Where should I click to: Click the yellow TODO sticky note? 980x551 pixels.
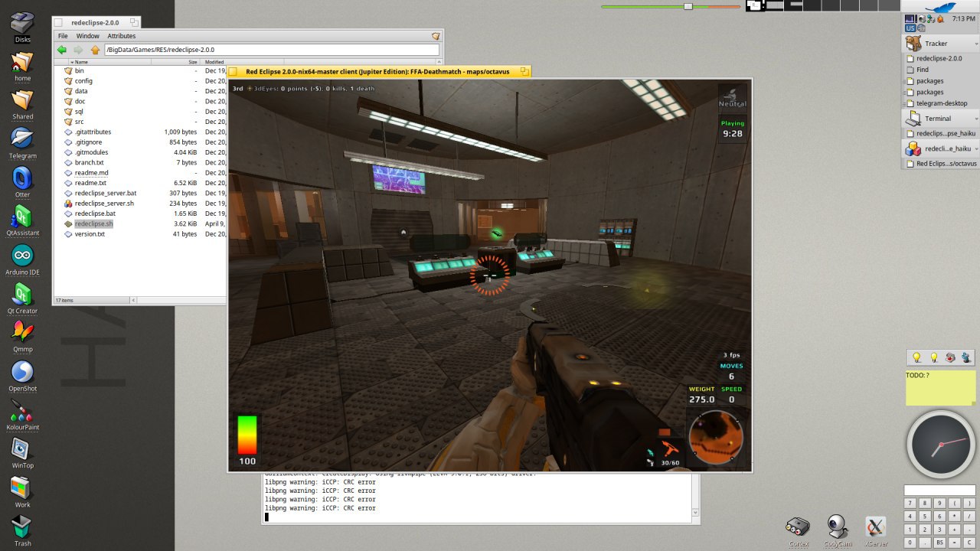coord(941,387)
